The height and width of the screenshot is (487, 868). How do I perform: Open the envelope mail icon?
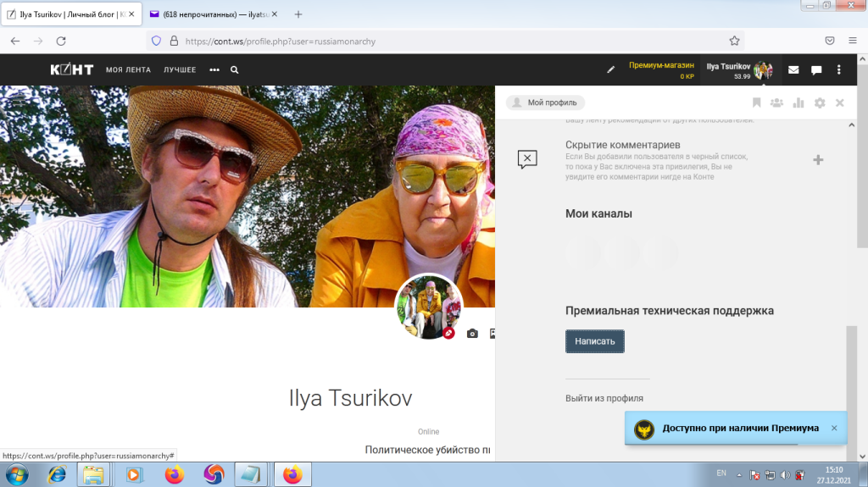coord(793,70)
